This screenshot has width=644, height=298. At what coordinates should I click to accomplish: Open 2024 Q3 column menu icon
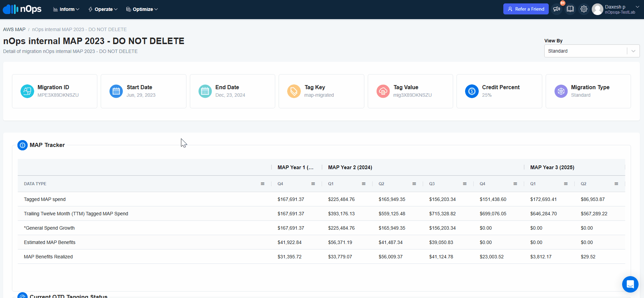coord(465,184)
